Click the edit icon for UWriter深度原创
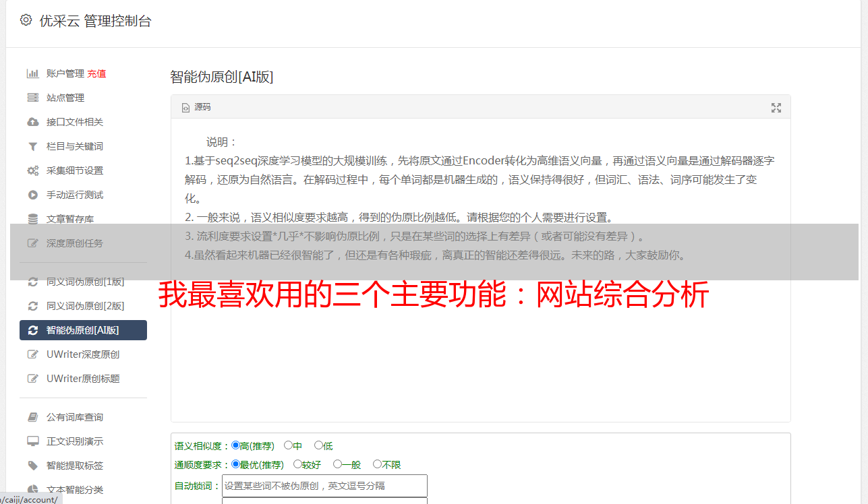The width and height of the screenshot is (868, 504). click(x=32, y=354)
